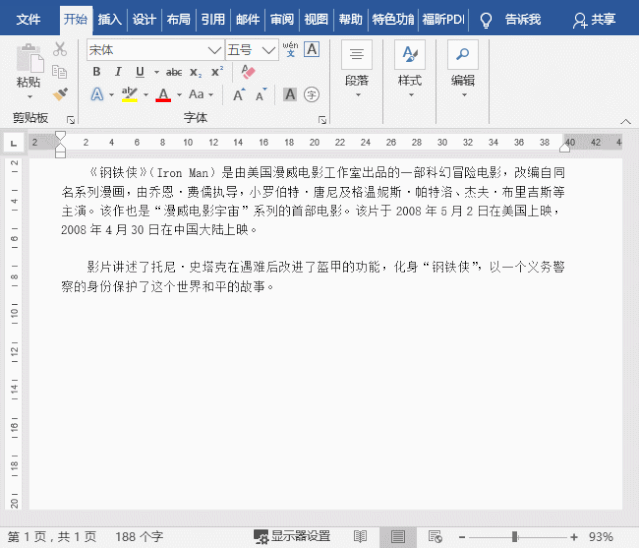
Task: Toggle superscript formatting
Action: (217, 72)
